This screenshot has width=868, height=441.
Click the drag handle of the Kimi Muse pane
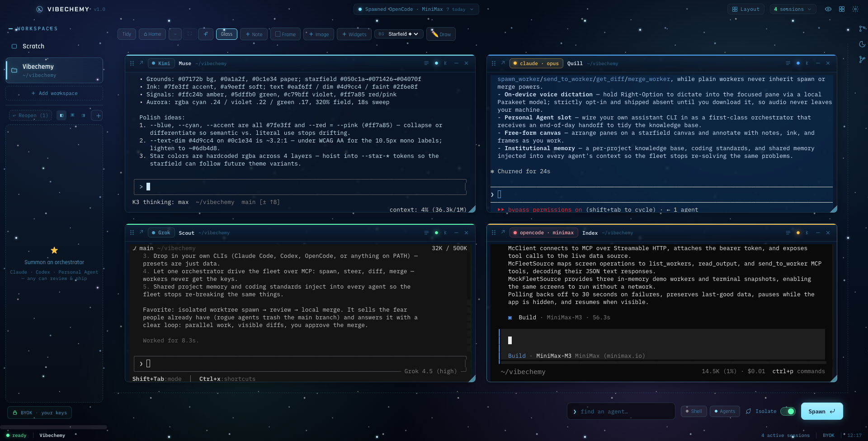(132, 63)
